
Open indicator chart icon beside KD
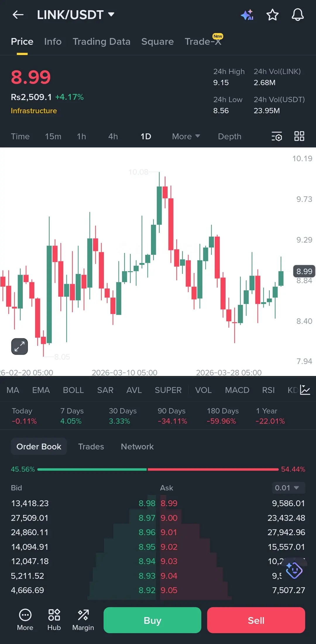pos(305,390)
